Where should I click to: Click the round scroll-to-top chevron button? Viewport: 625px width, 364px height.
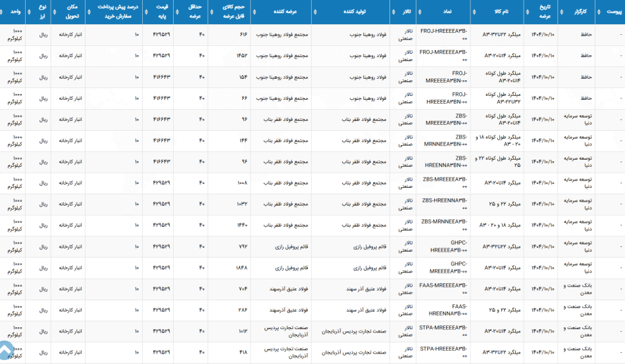point(5,351)
